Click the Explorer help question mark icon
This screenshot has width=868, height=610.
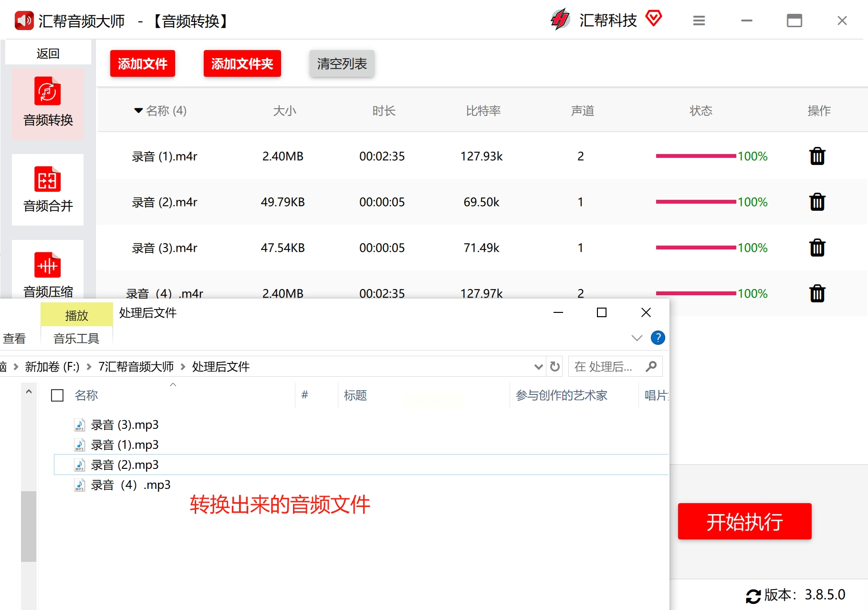(658, 338)
